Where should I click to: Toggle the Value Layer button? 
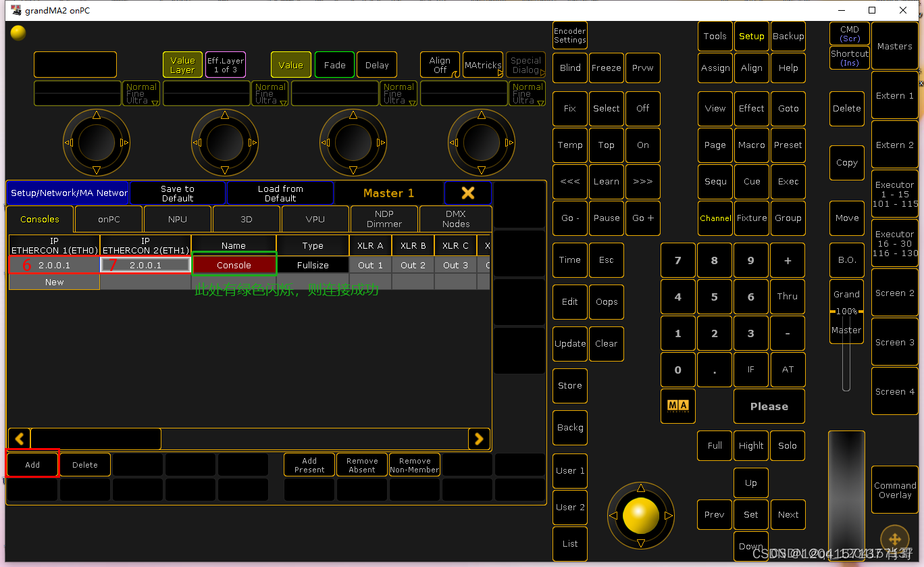182,65
